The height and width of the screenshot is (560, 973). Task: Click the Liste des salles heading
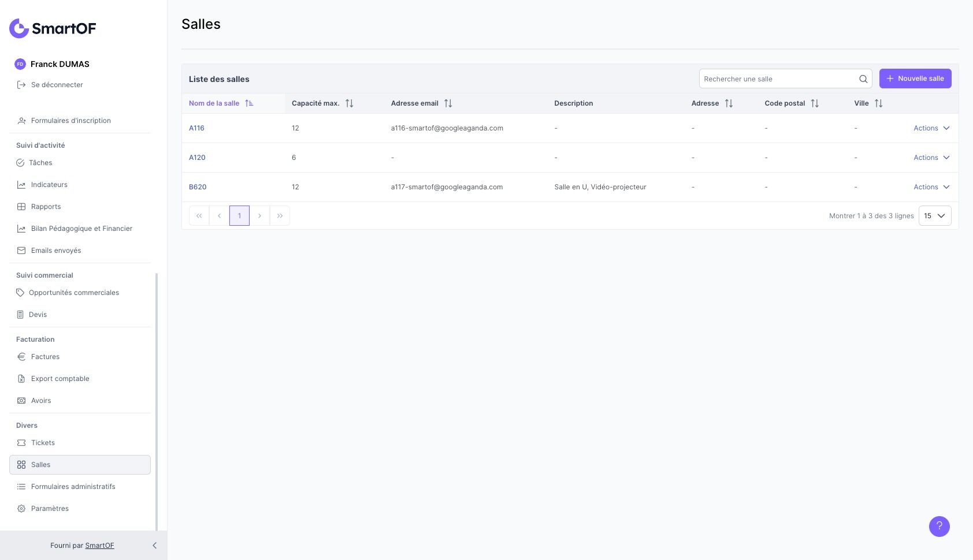[219, 79]
